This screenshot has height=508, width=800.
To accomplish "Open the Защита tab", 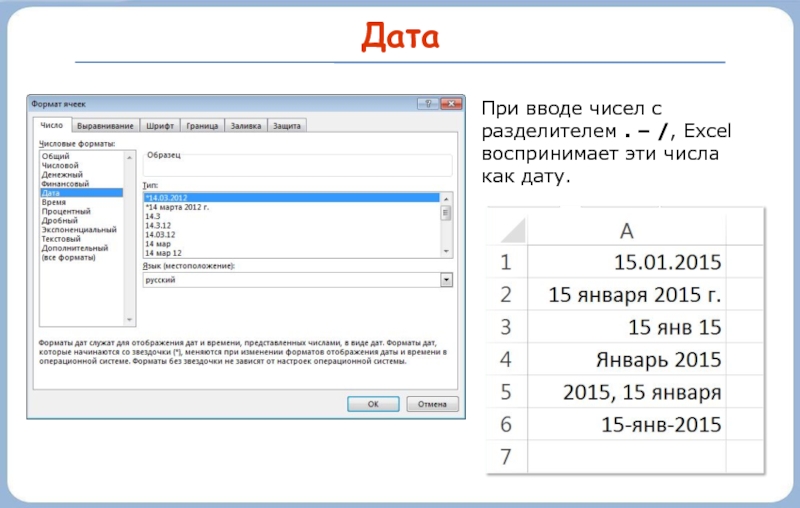I will [288, 126].
